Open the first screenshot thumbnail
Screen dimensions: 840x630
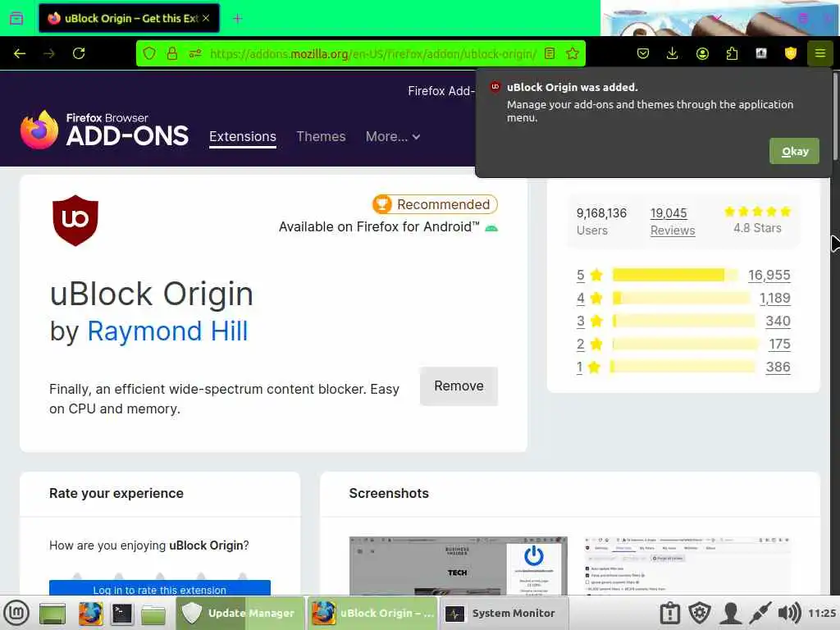[458, 566]
